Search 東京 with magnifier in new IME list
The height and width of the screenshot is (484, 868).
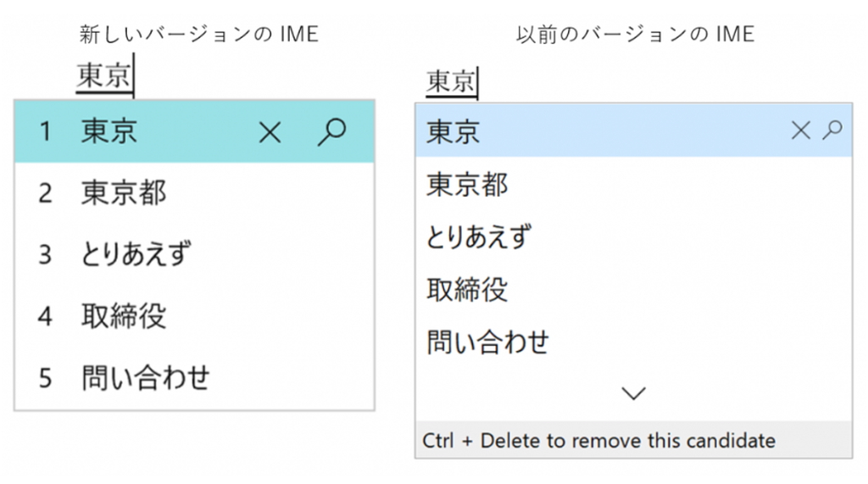coord(331,132)
